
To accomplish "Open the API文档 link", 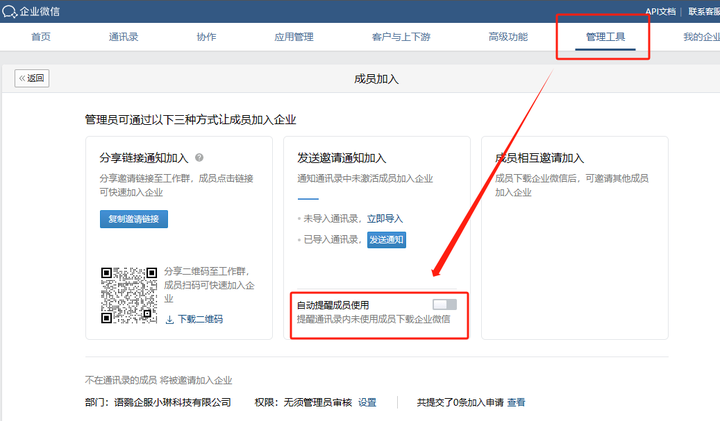I will coord(660,11).
